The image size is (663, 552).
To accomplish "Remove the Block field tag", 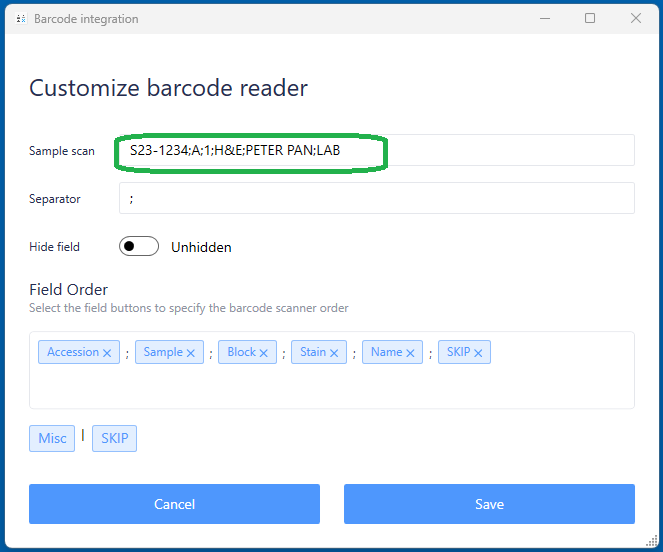I will [x=264, y=353].
